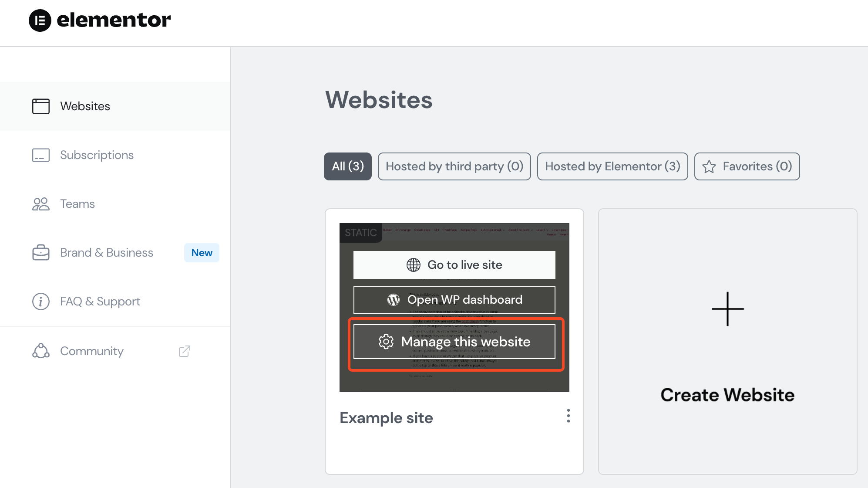Click the Brand & Business briefcase icon
Viewport: 868px width, 488px height.
pos(41,253)
